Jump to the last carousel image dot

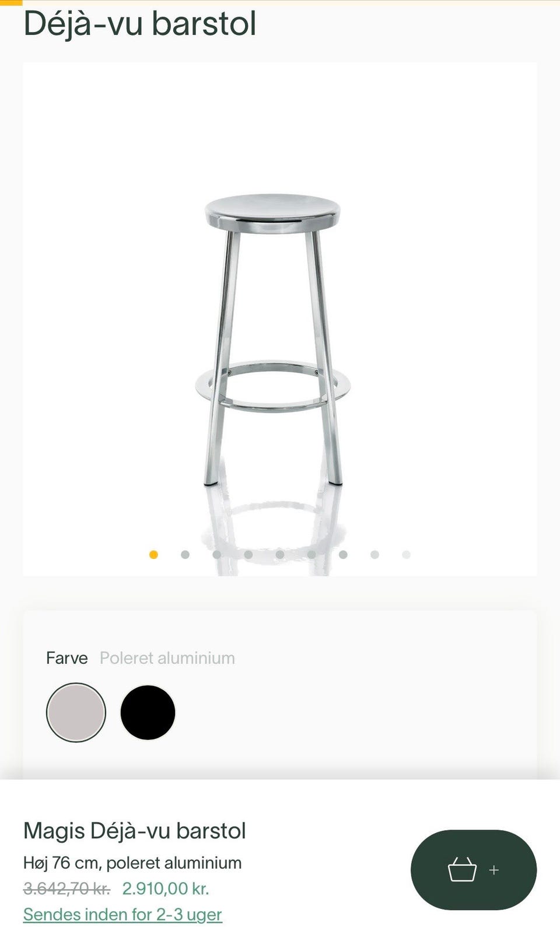pyautogui.click(x=406, y=555)
